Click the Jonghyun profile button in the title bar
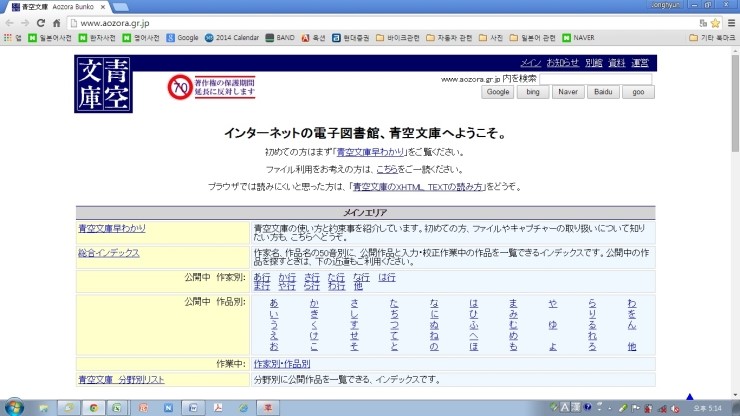This screenshot has width=740, height=416. pyautogui.click(x=665, y=5)
